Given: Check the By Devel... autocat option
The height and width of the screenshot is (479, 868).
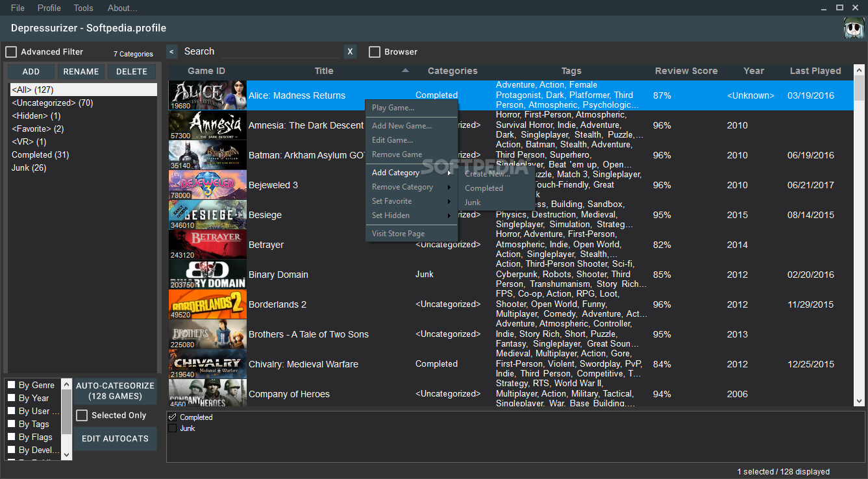Looking at the screenshot, I should pyautogui.click(x=11, y=450).
